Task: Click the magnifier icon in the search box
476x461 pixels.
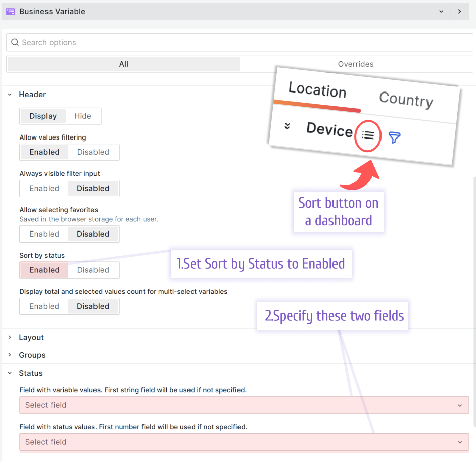Action: pos(15,42)
